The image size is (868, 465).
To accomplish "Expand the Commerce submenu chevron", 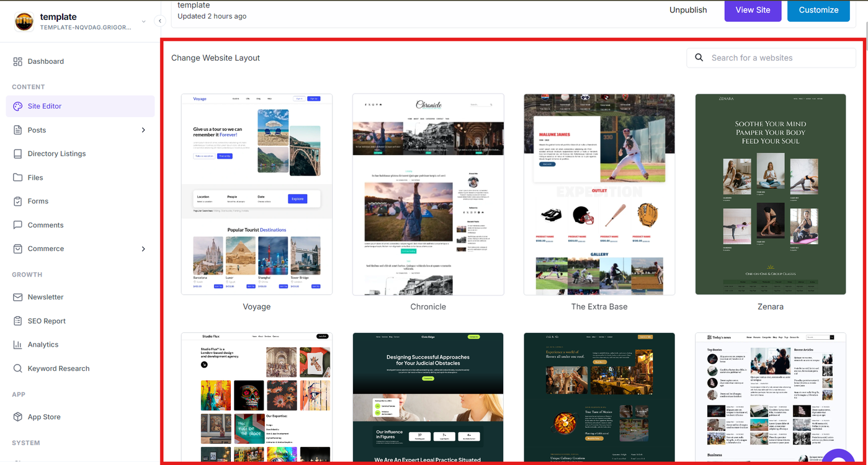I will pyautogui.click(x=143, y=249).
